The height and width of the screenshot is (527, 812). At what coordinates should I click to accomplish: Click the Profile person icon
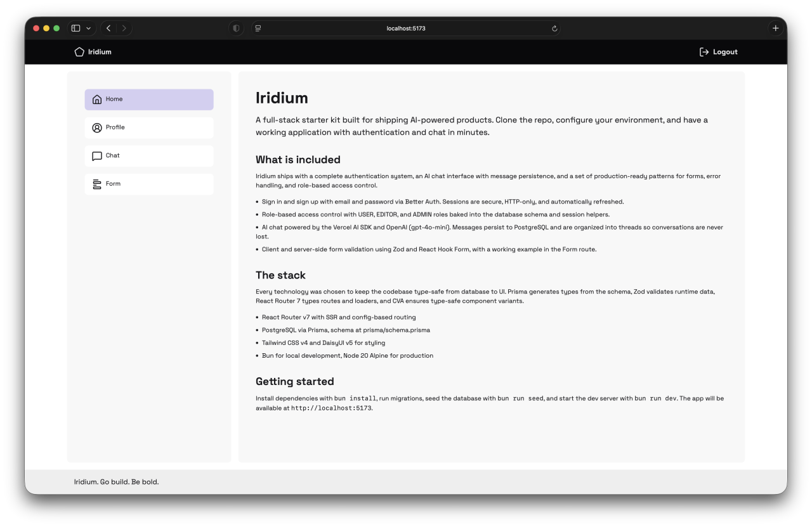click(x=97, y=127)
